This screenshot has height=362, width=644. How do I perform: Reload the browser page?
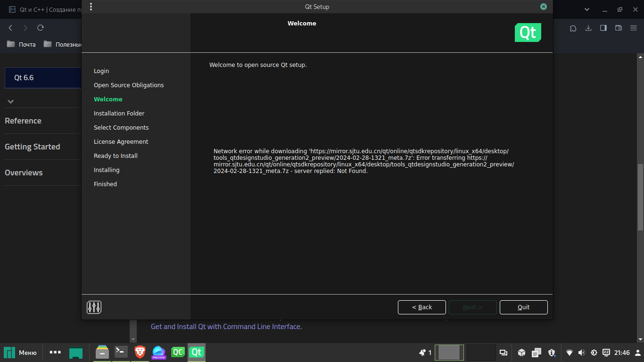[41, 28]
